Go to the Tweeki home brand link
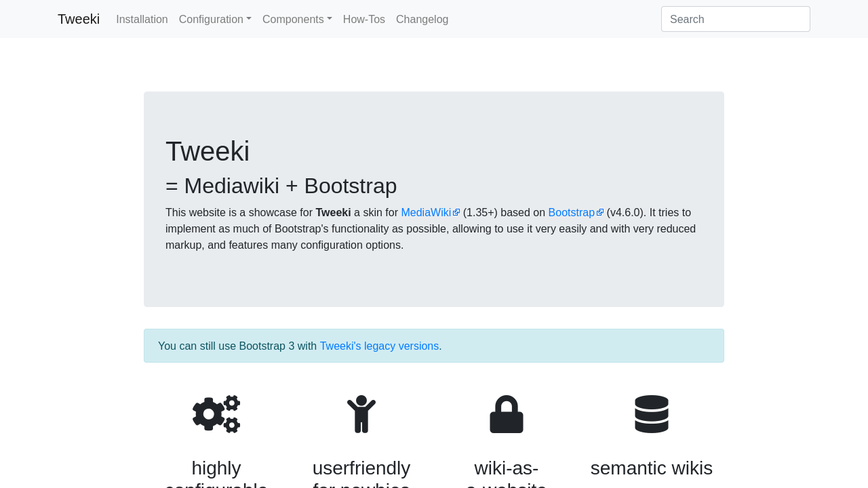 click(x=79, y=19)
